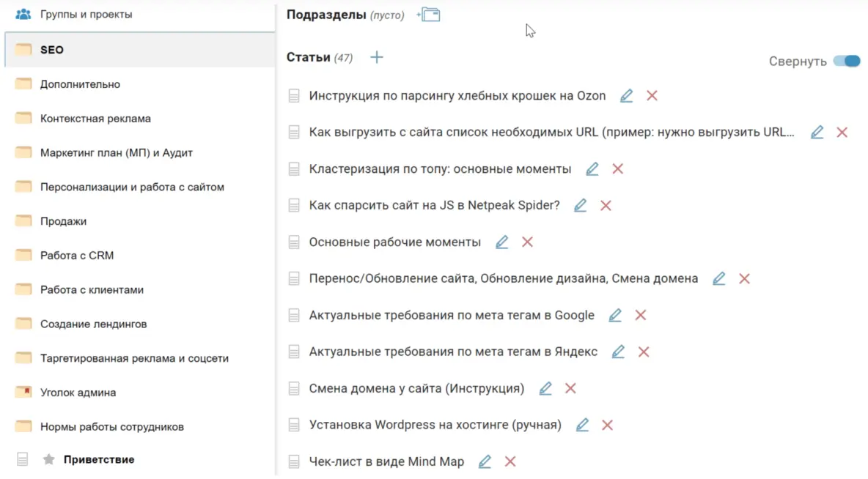The height and width of the screenshot is (479, 868).
Task: Delete 'Смена домена у сайта' article
Action: pos(570,389)
